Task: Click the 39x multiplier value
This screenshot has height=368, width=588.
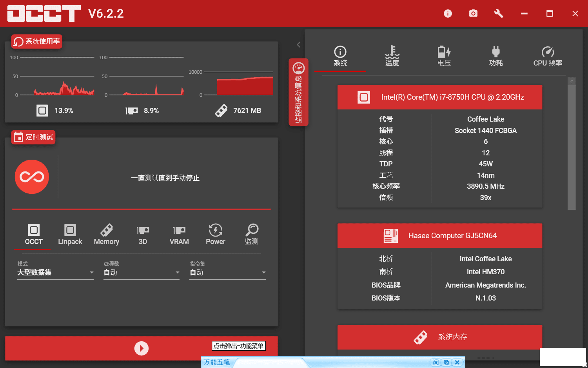Action: coord(486,197)
